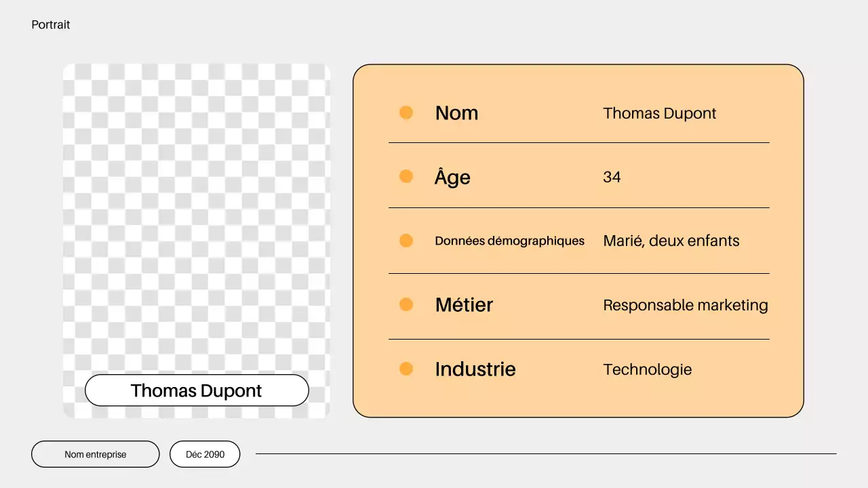
Task: Click the Industrie label
Action: [x=475, y=369]
